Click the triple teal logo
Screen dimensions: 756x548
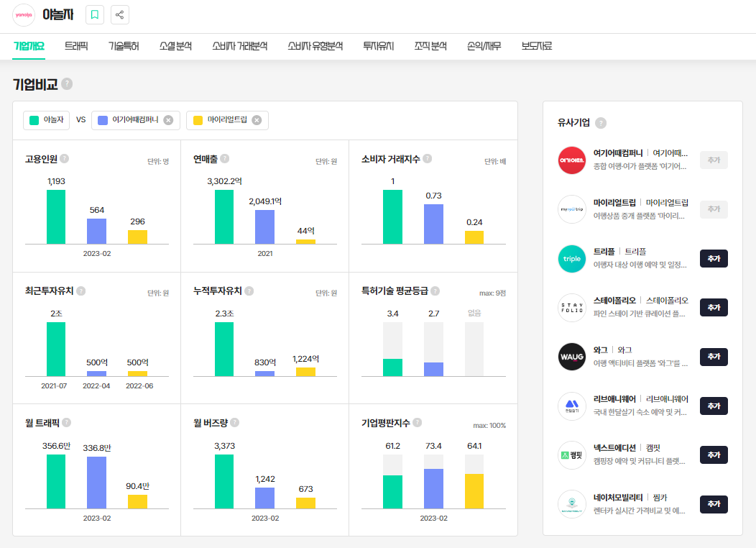(572, 259)
